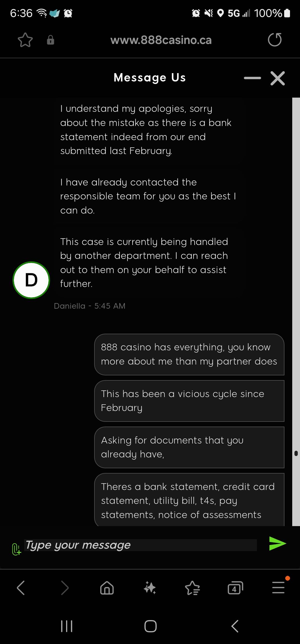300x644 pixels.
Task: Attach a file with the paperclip icon
Action: (x=16, y=549)
